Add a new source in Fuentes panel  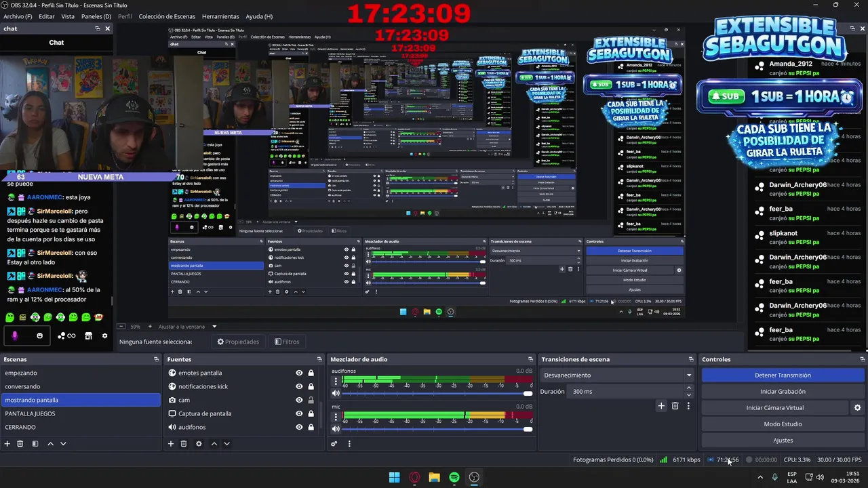click(171, 444)
